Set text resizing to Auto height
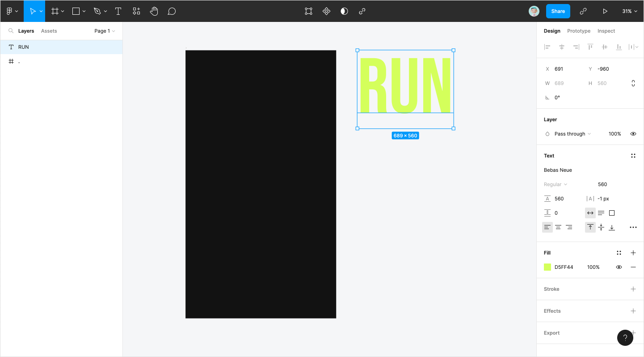The height and width of the screenshot is (357, 644). pyautogui.click(x=601, y=213)
